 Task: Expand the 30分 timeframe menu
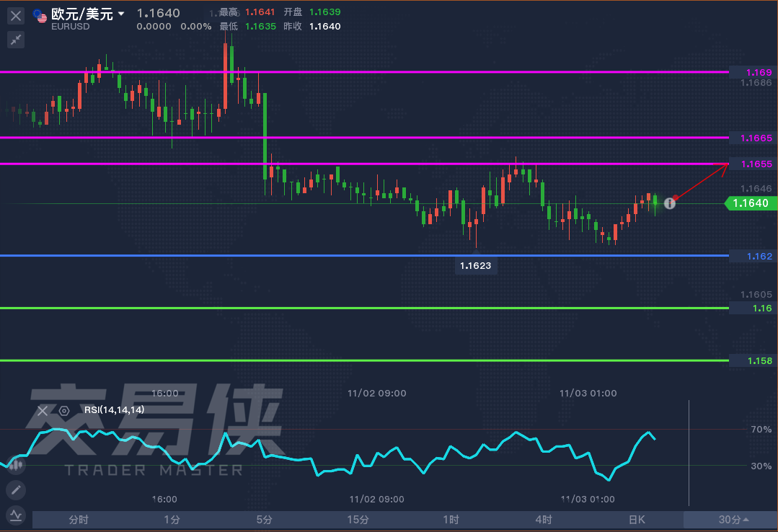coord(733,520)
